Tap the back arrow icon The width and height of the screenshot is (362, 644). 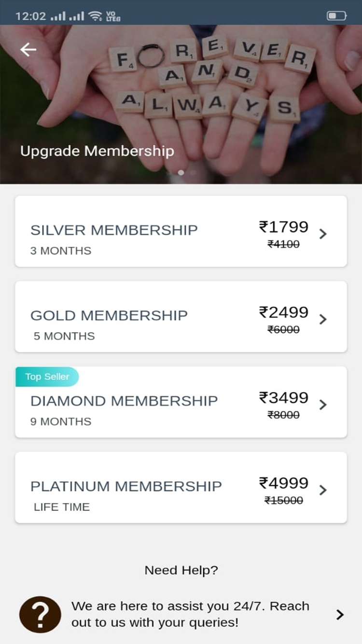(28, 50)
